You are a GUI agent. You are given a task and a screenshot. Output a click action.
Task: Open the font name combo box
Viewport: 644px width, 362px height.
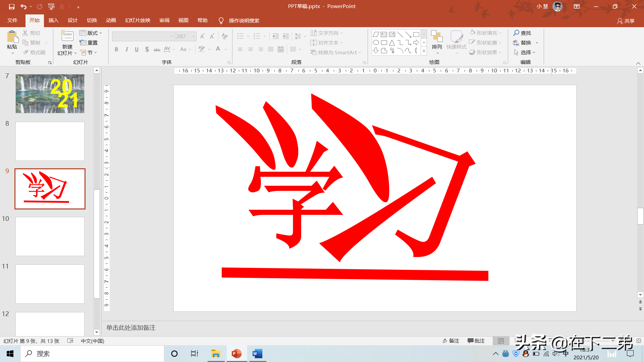click(x=143, y=36)
